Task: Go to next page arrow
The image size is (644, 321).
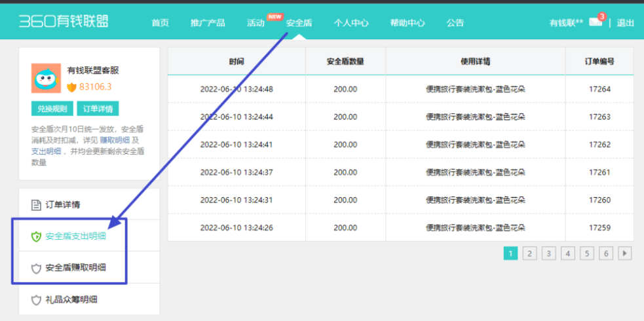Action: 625,254
